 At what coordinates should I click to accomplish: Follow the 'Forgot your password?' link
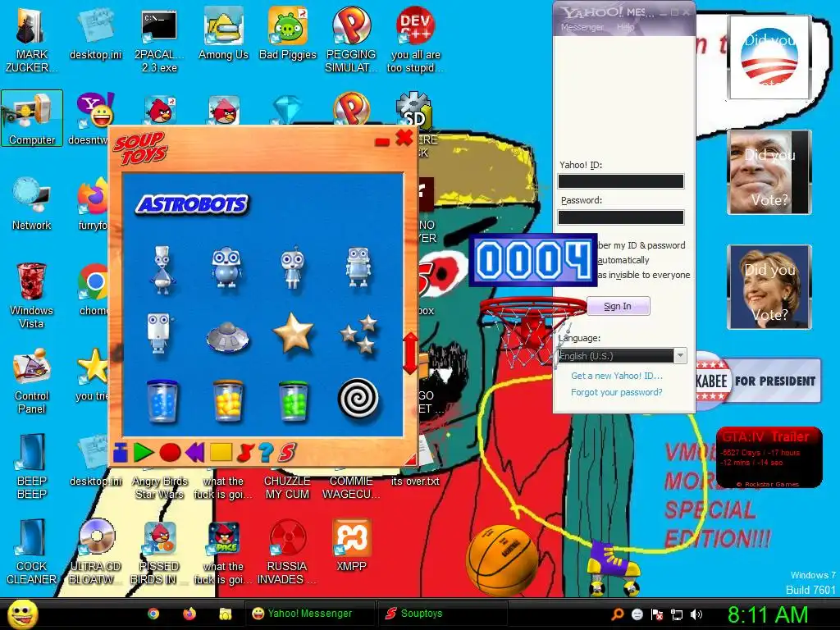[617, 392]
